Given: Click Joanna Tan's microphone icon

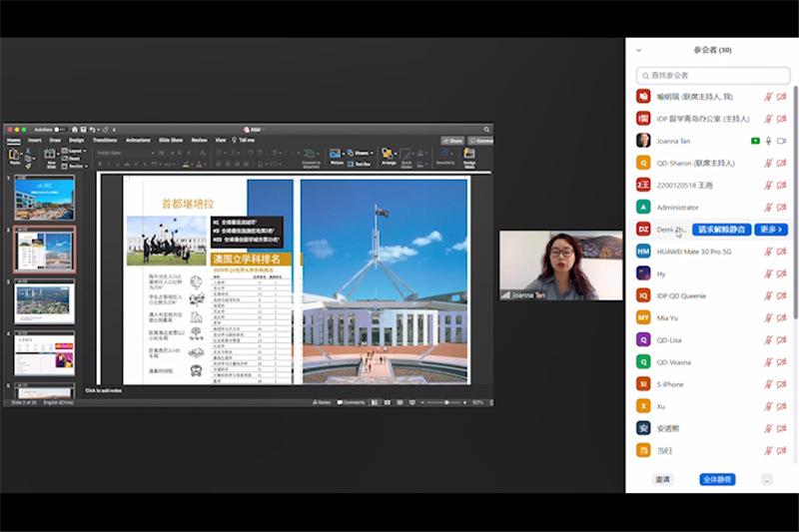Looking at the screenshot, I should (768, 141).
